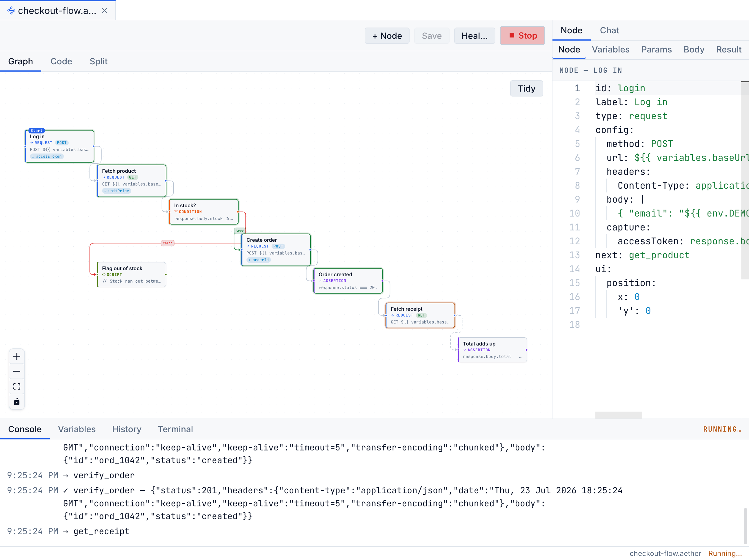Screen dimensions: 749x560
Task: Select the Fetch product node
Action: pyautogui.click(x=132, y=181)
